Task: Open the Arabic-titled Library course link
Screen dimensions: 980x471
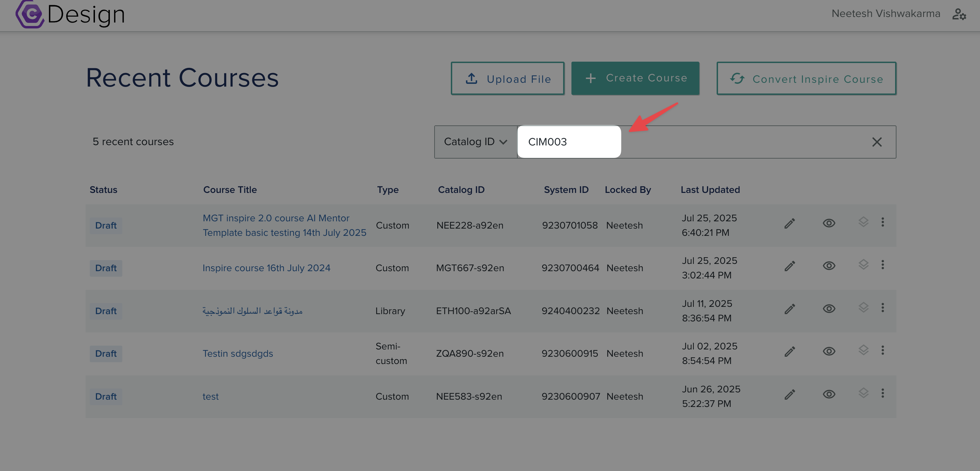Action: [252, 311]
